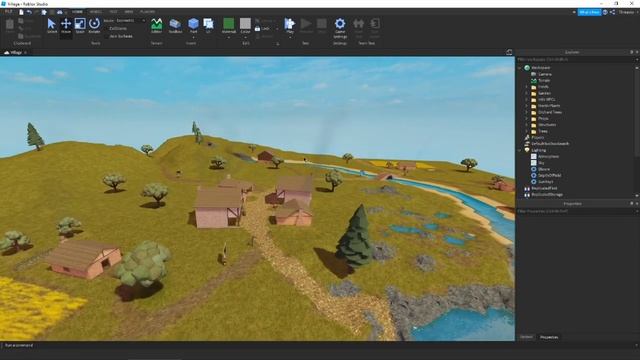Open the Terrain Editor

[156, 24]
